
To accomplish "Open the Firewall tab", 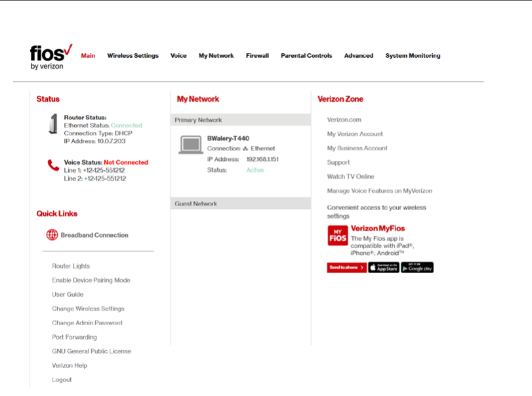I will [x=258, y=56].
